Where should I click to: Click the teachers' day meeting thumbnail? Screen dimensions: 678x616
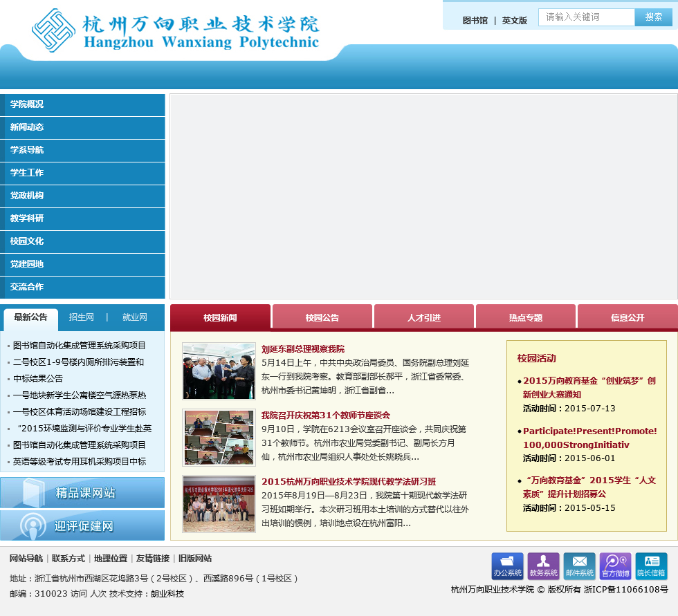[219, 438]
